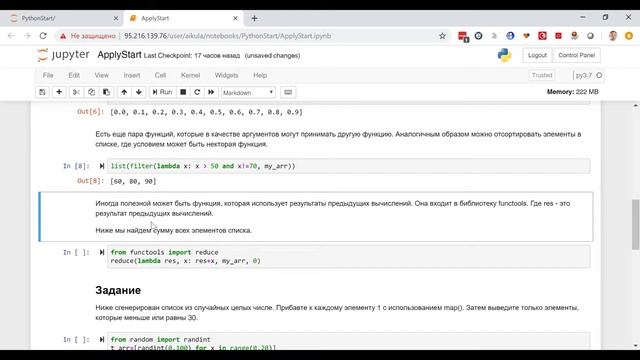Go forward in browser history
640x360 pixels.
tap(27, 36)
